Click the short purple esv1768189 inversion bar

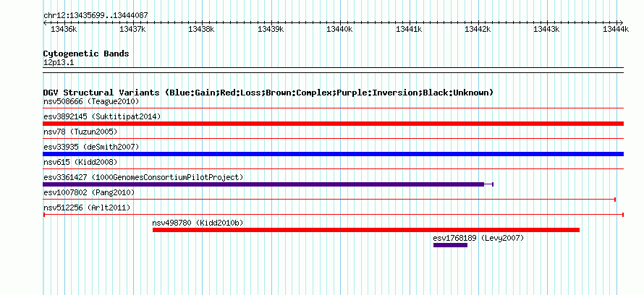click(450, 245)
